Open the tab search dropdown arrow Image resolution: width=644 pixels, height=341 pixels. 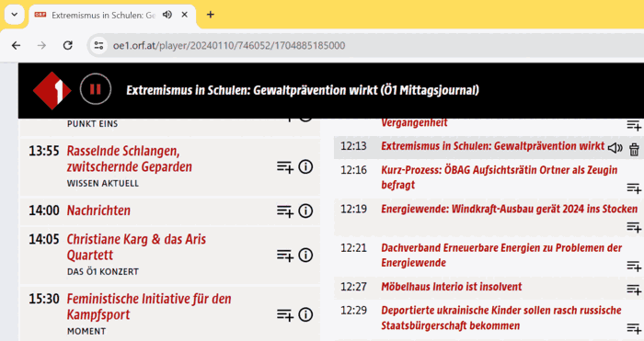point(15,15)
